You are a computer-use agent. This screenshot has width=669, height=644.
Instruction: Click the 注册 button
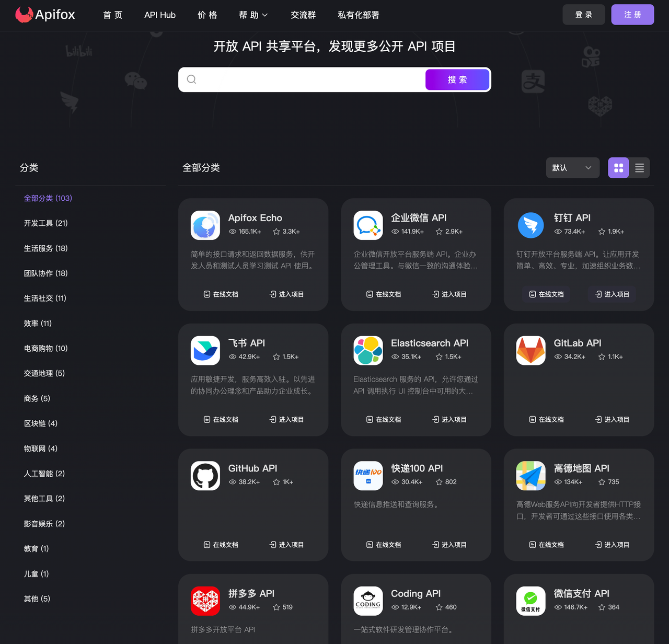click(x=632, y=15)
